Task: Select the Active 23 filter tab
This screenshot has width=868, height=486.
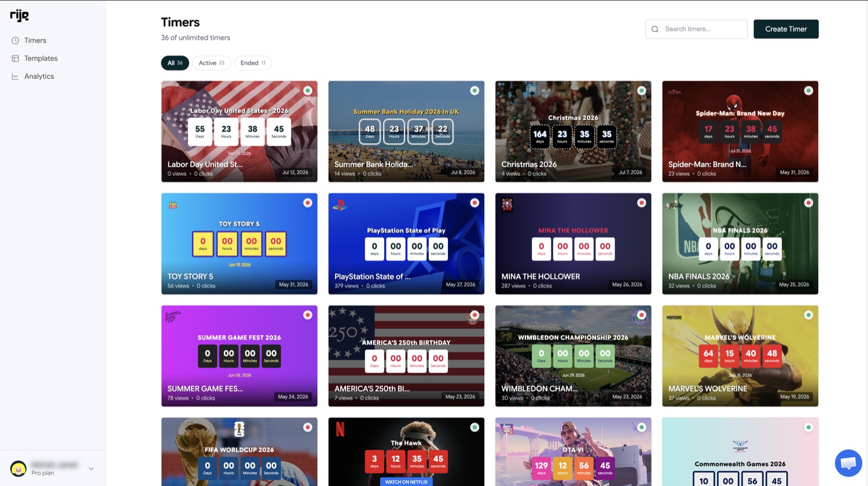Action: pyautogui.click(x=211, y=63)
